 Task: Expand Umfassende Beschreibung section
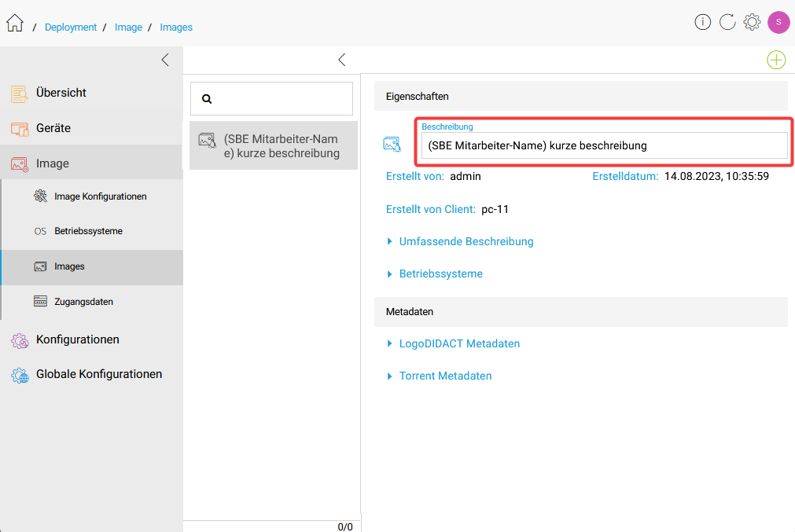[x=466, y=241]
